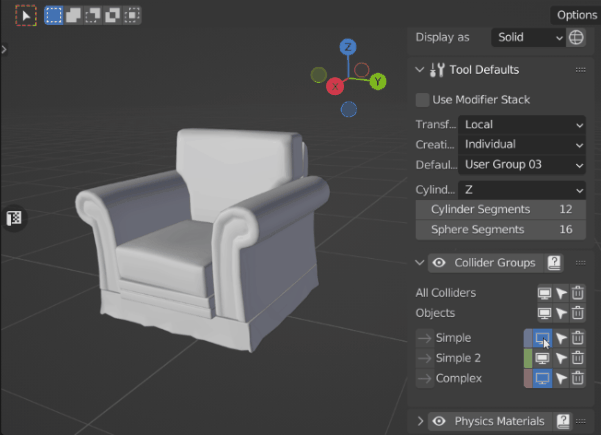
Task: Open the Physics Materials help documentation icon
Action: click(563, 421)
